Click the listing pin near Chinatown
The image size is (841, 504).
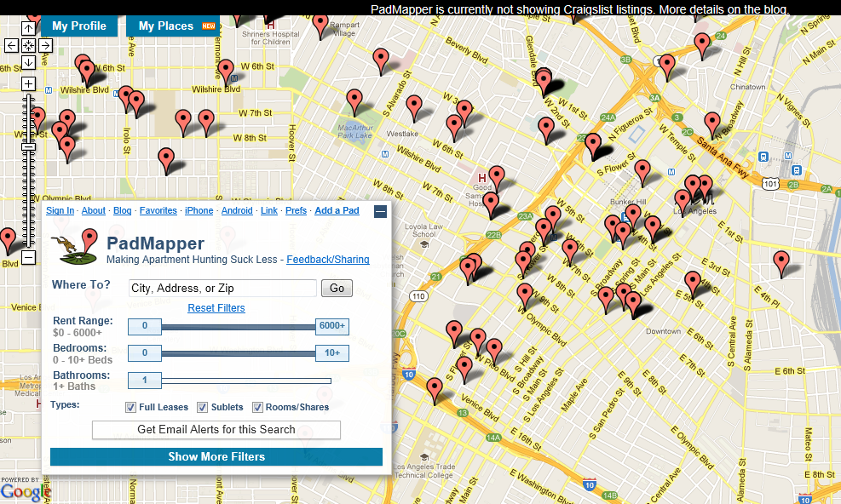[x=712, y=125]
